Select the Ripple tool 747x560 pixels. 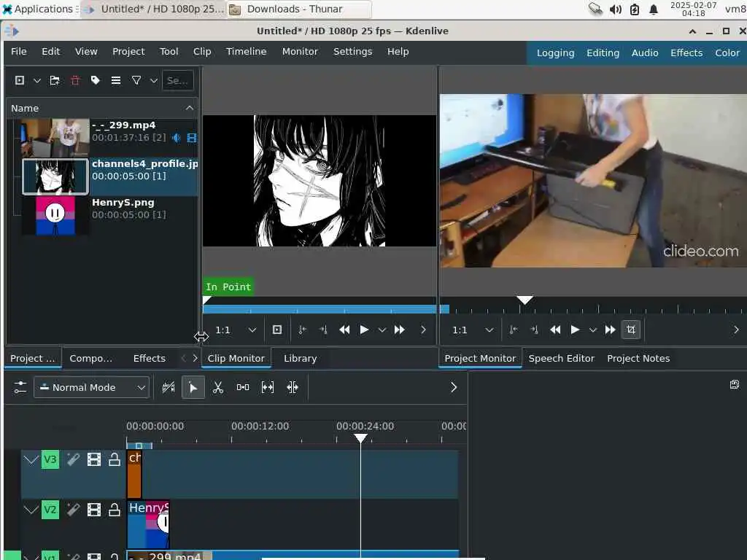(x=293, y=388)
